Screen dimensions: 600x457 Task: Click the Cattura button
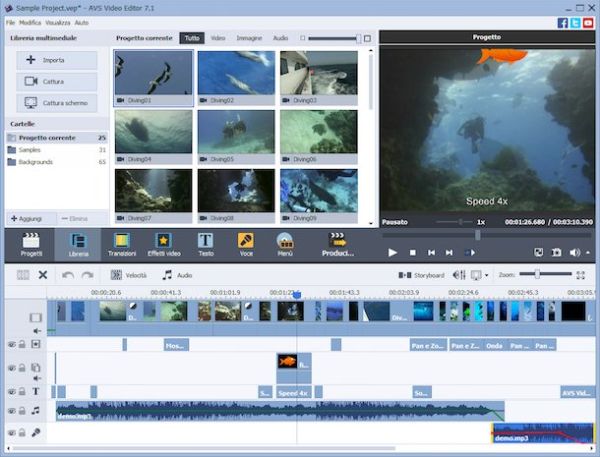pyautogui.click(x=57, y=82)
